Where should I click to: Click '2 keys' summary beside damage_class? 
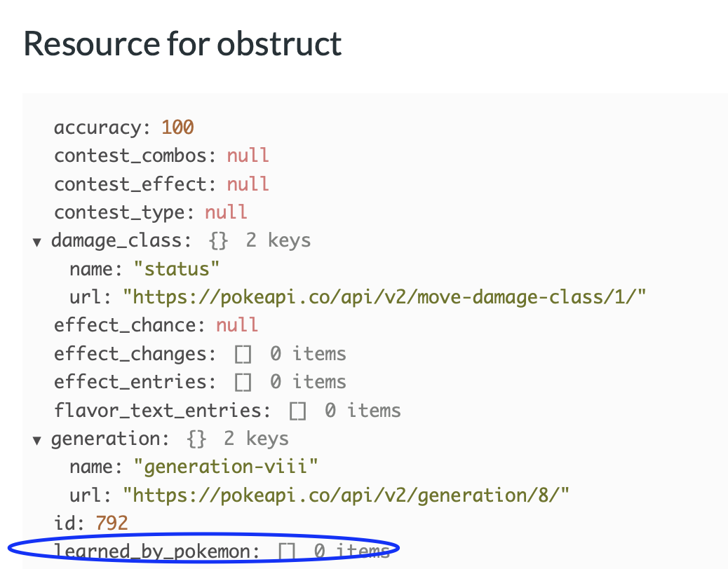278,240
